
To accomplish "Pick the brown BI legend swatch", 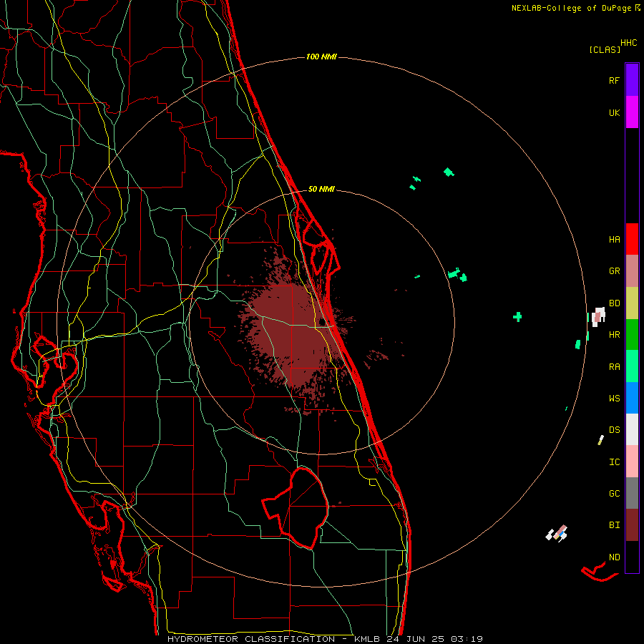I will click(x=632, y=525).
